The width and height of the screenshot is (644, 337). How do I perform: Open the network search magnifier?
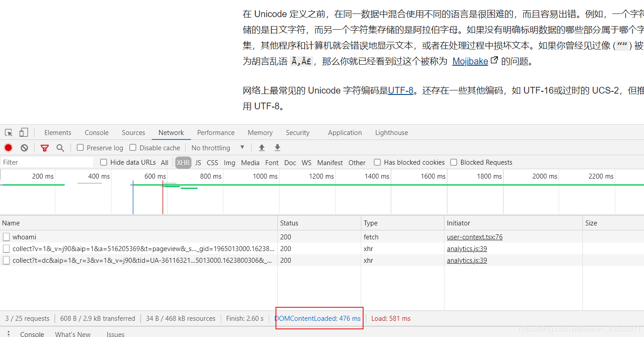coord(60,148)
